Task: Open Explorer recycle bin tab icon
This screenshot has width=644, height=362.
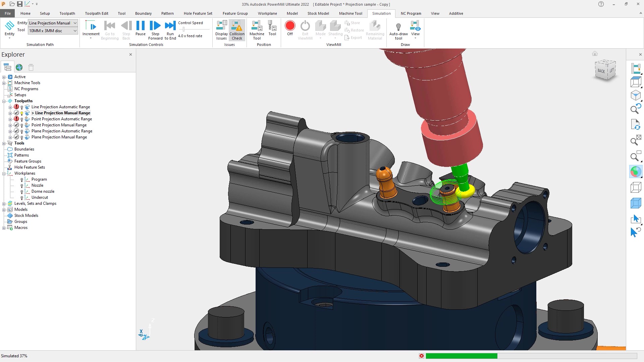Action: pyautogui.click(x=31, y=67)
